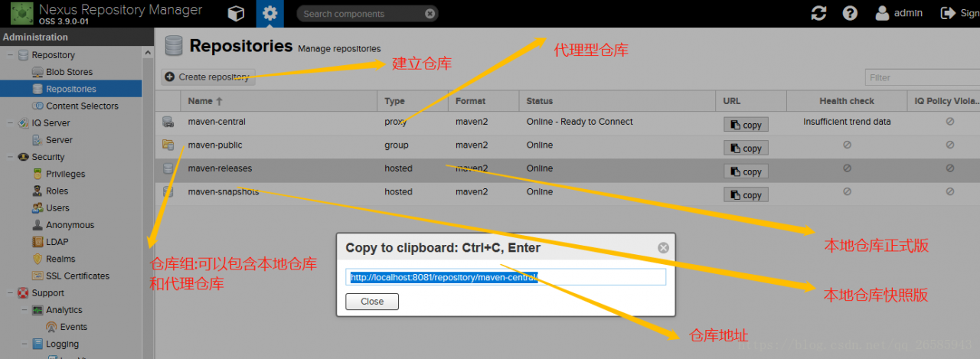
Task: Copy the URL for maven-snapshots
Action: click(746, 195)
